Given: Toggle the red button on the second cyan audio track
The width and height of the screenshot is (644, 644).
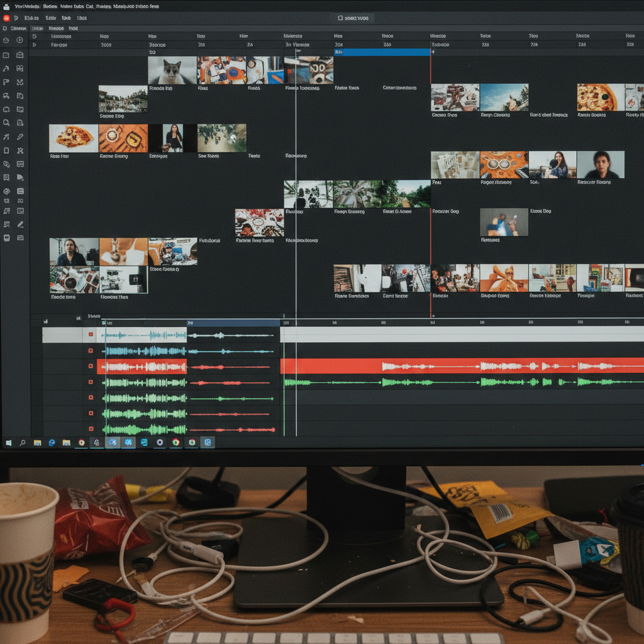Looking at the screenshot, I should coord(91,350).
